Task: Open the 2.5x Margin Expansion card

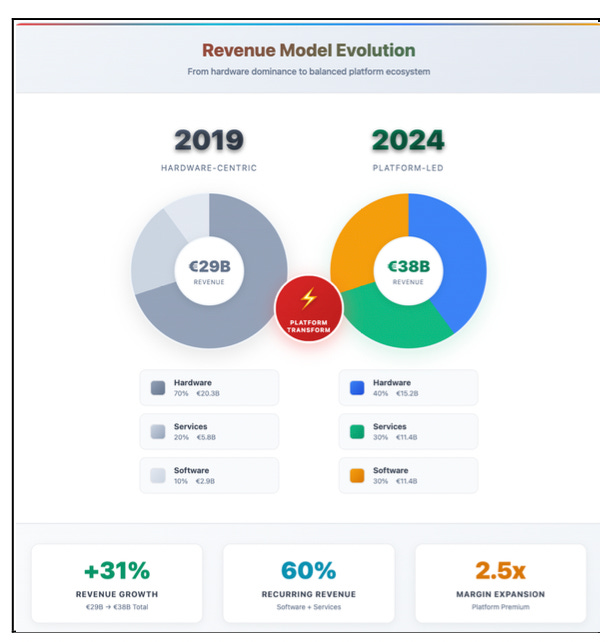Action: pyautogui.click(x=500, y=583)
